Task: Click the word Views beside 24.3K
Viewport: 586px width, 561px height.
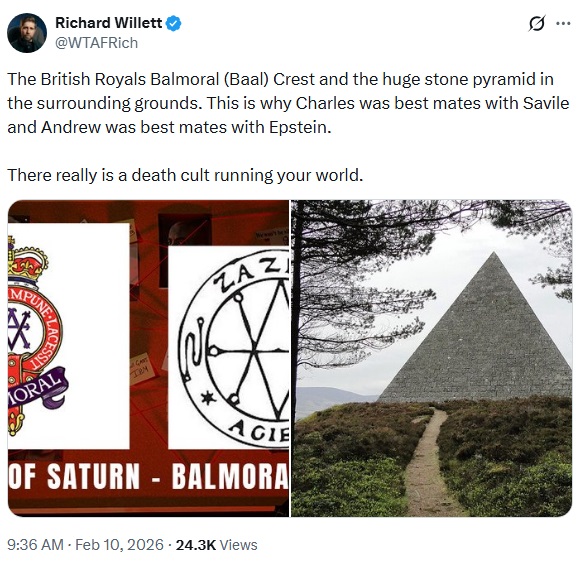Action: [238, 545]
